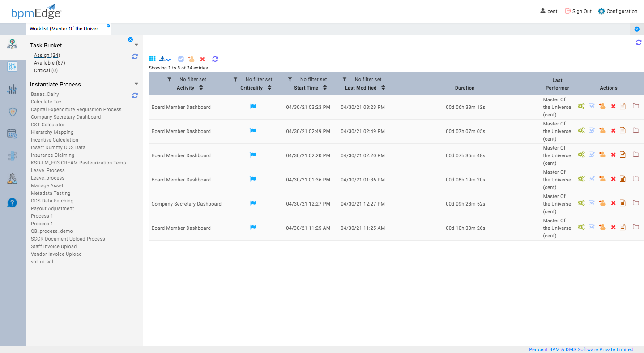644x353 pixels.
Task: Sort the Start Time column ascending
Action: click(x=324, y=86)
